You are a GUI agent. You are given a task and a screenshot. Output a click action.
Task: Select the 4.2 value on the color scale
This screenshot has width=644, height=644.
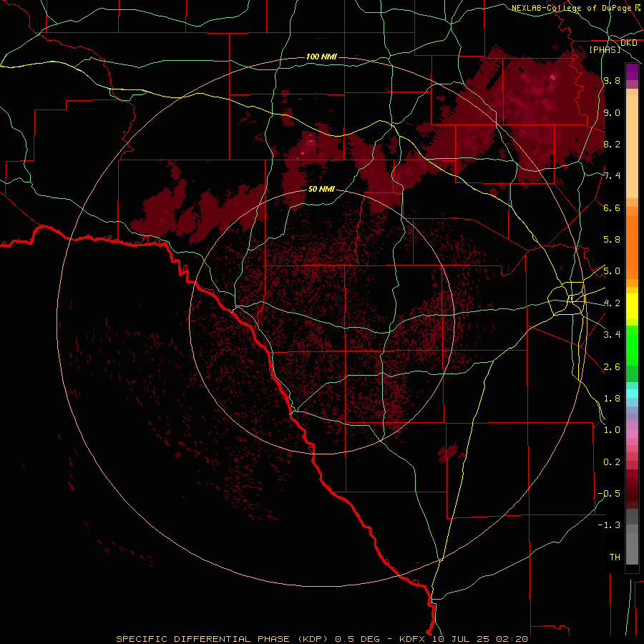point(612,303)
